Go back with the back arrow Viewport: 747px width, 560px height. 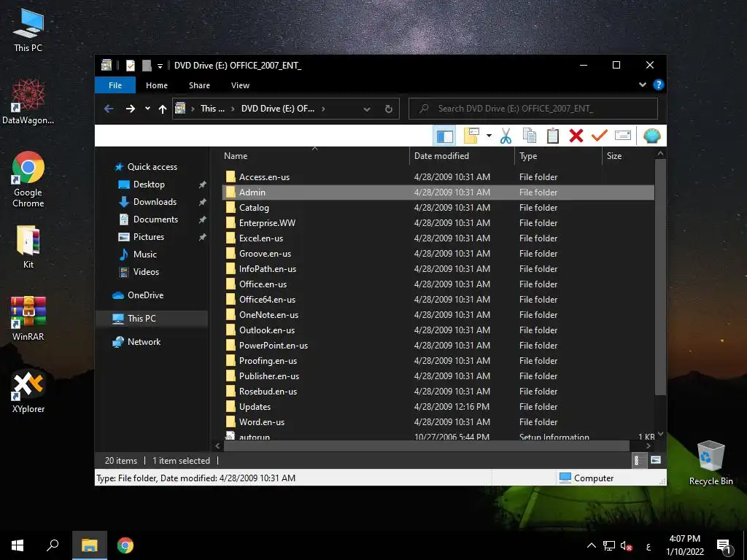pos(109,109)
